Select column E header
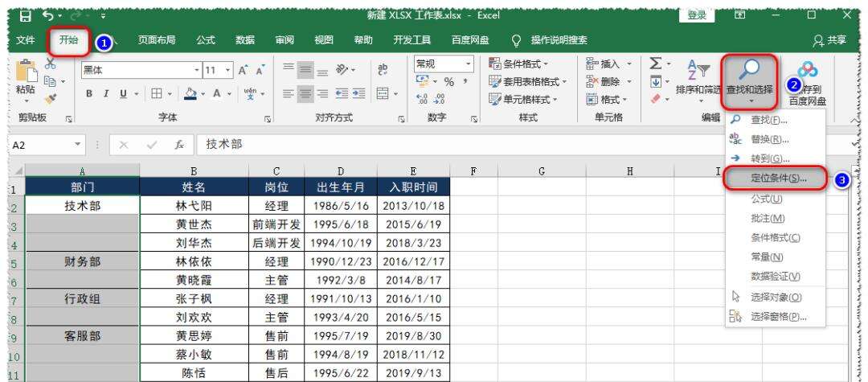868x382 pixels. [413, 171]
